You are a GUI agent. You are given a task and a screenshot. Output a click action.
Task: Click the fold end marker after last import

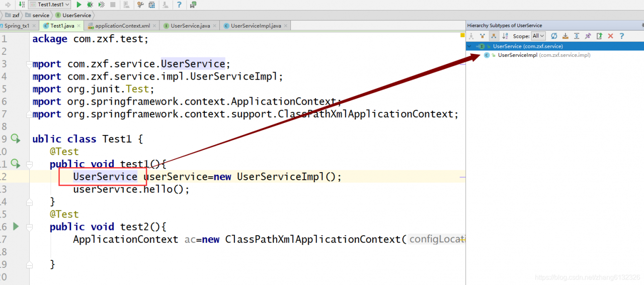tap(29, 114)
